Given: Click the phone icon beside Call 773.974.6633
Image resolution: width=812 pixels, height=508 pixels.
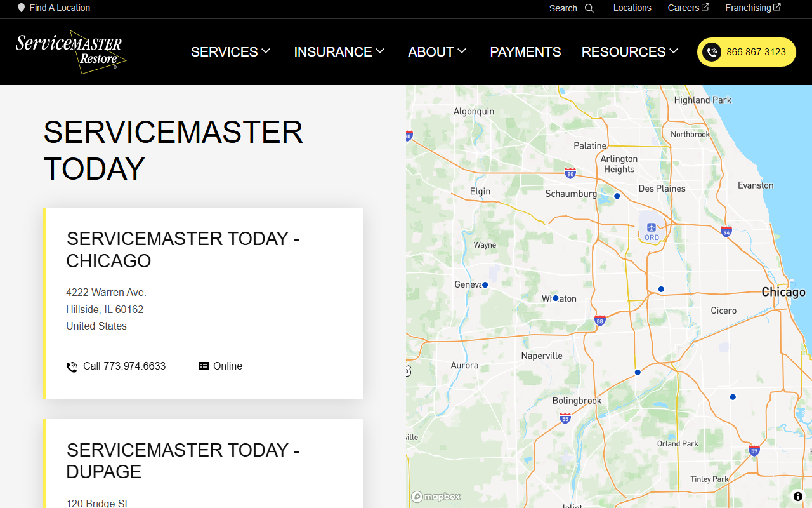Looking at the screenshot, I should pyautogui.click(x=72, y=366).
